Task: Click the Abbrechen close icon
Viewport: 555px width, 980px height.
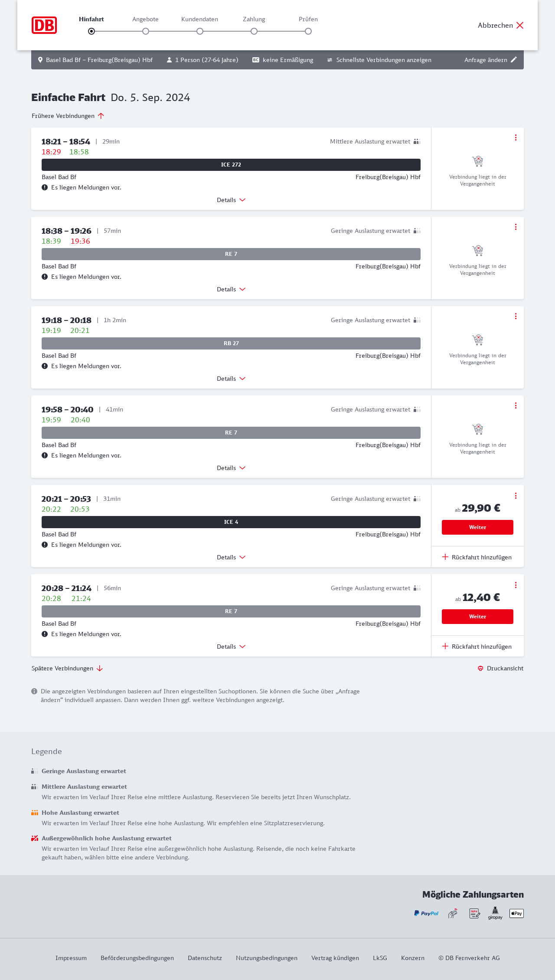Action: (520, 25)
